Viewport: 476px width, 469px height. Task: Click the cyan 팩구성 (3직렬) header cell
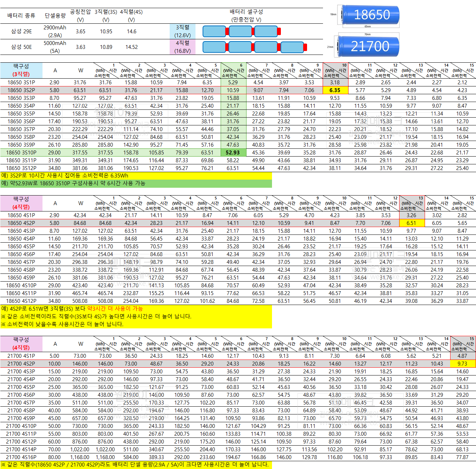(21, 70)
